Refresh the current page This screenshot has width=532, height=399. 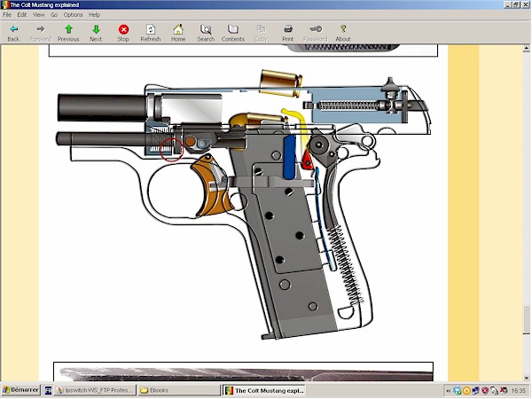point(151,33)
